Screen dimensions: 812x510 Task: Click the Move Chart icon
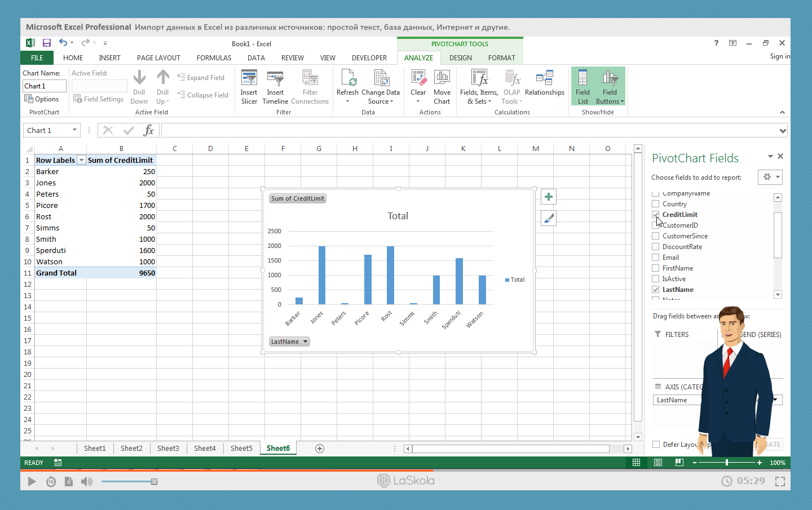[x=442, y=79]
